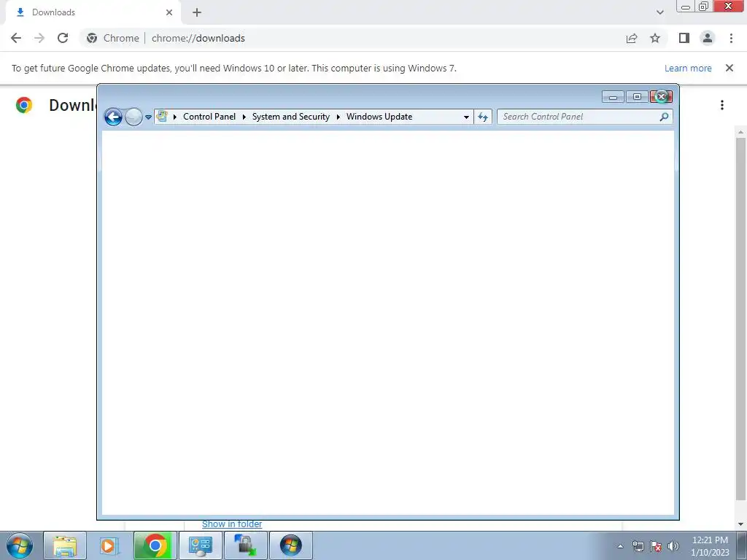This screenshot has height=560, width=747.
Task: Expand arrow before System and Security breadcrumb
Action: pyautogui.click(x=244, y=117)
